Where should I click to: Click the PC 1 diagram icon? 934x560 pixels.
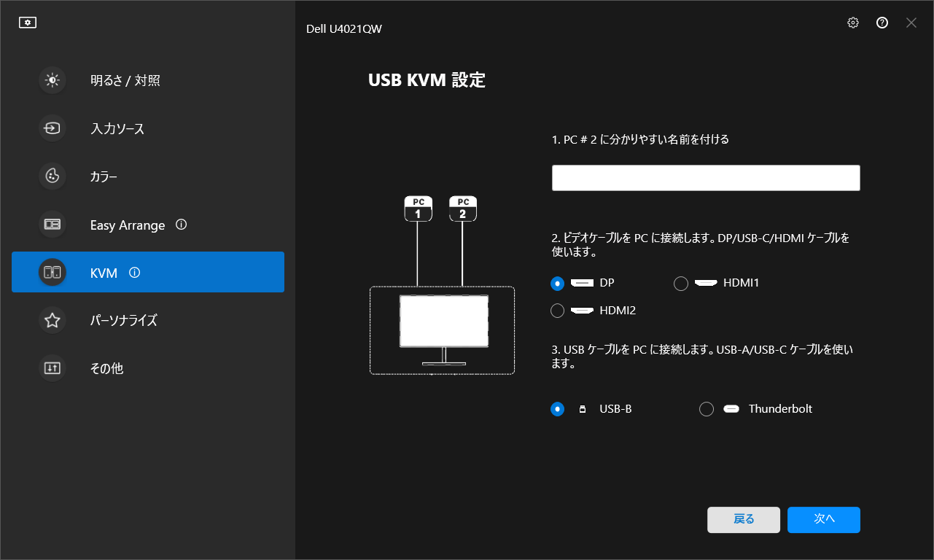[418, 209]
